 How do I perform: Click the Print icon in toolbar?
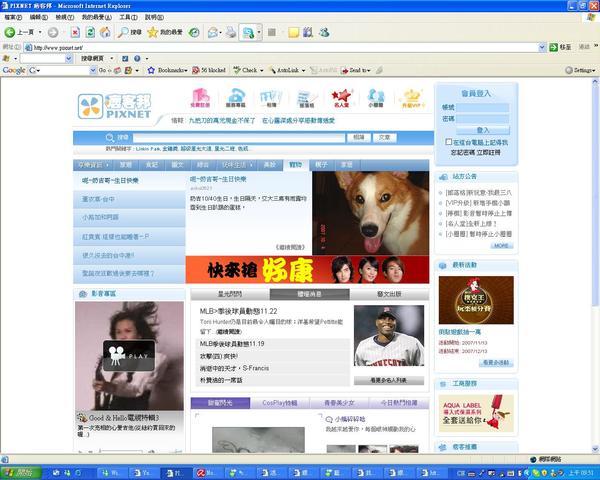(230, 33)
